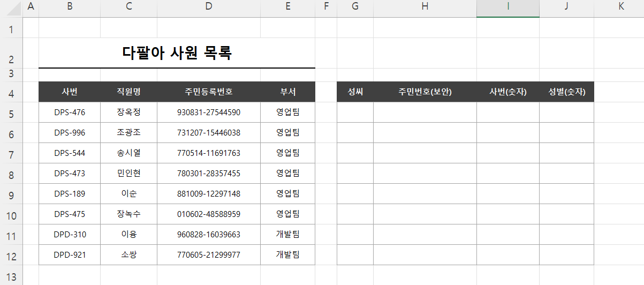Select ID number 881009-12297148
Viewport: 644px width, 285px height.
[209, 194]
